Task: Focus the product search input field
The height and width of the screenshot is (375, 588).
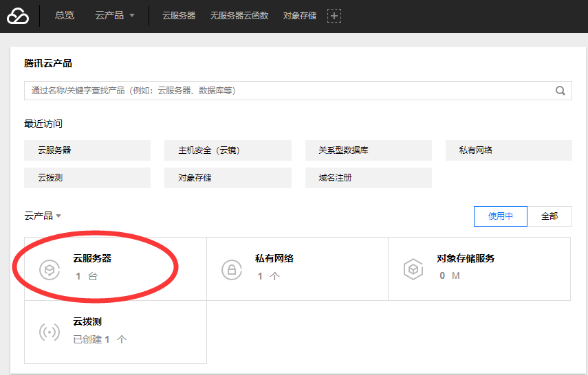Action: (x=298, y=91)
